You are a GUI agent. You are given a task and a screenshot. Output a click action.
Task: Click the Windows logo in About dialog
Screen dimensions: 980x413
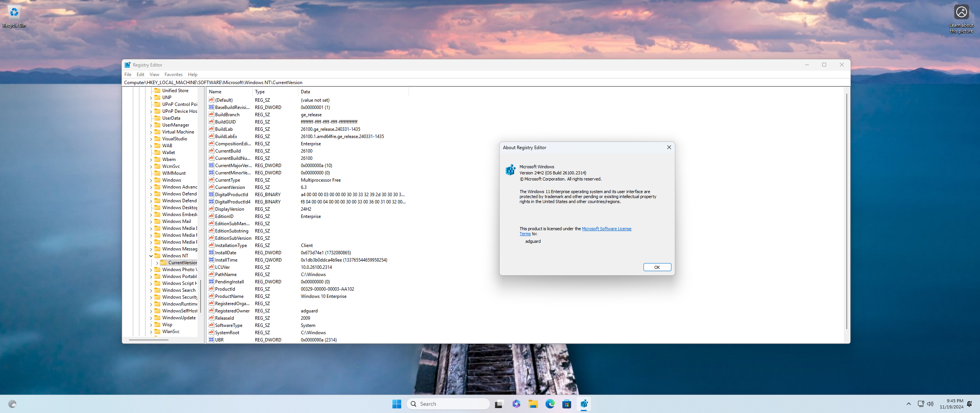(x=511, y=170)
